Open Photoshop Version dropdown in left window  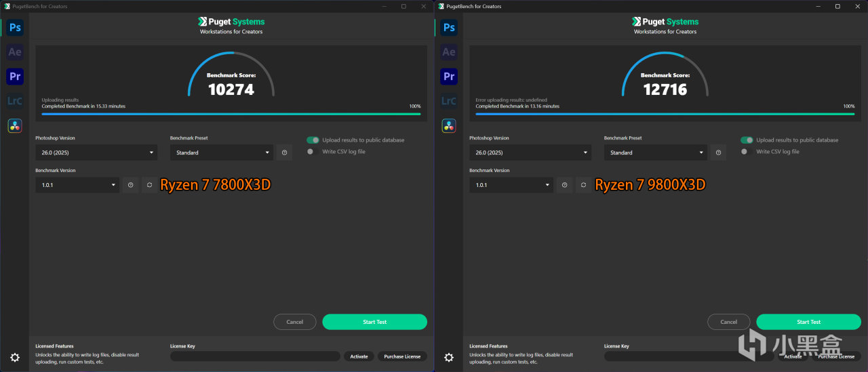tap(96, 152)
